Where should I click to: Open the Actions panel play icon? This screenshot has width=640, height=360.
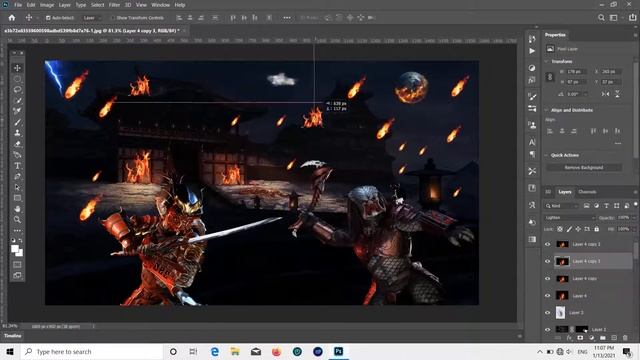point(532,51)
